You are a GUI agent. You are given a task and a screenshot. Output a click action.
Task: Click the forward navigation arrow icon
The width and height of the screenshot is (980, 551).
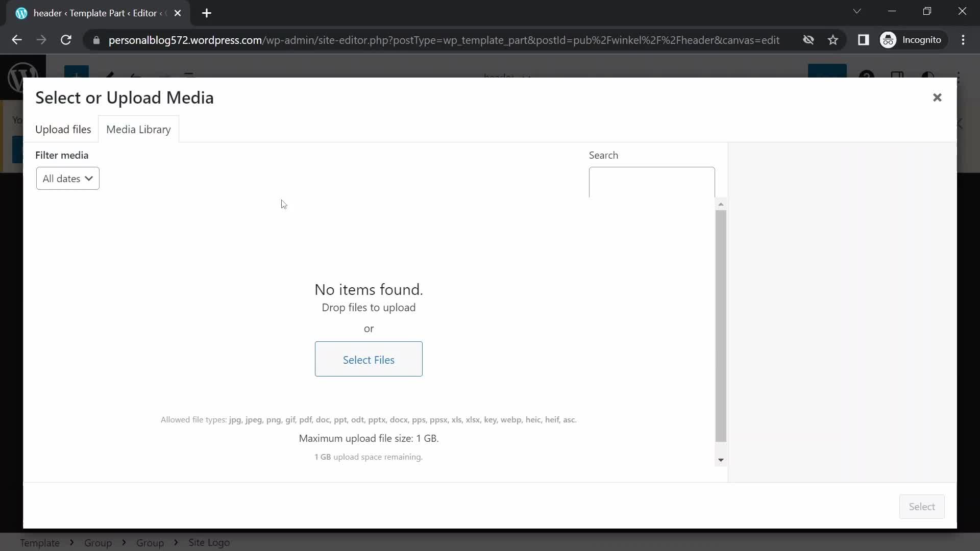point(42,40)
